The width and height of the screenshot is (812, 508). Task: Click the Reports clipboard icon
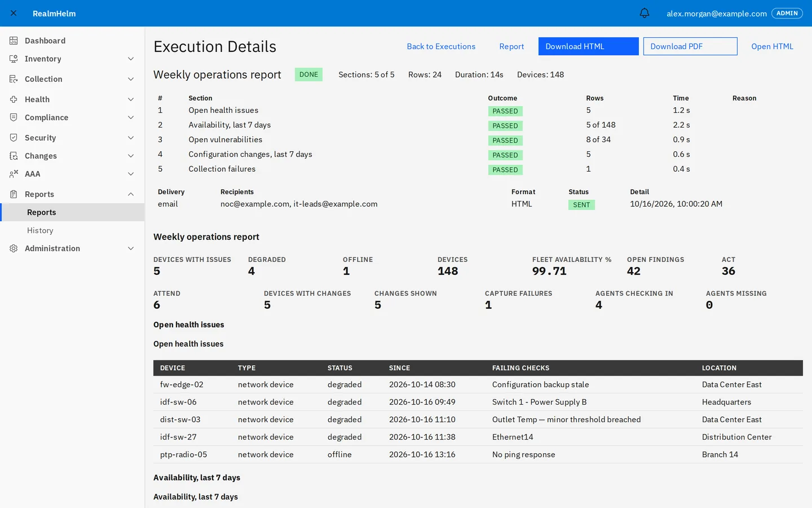point(14,194)
